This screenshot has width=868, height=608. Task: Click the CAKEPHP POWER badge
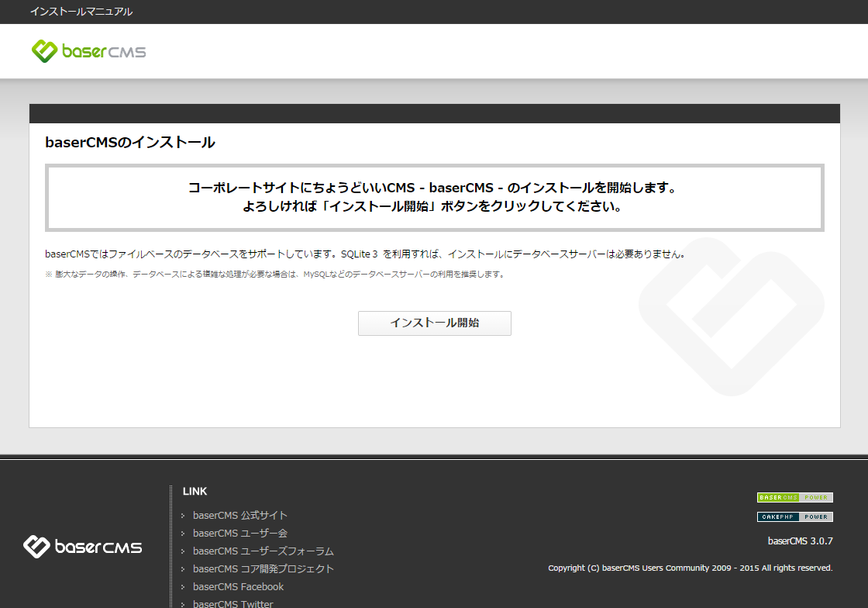click(795, 516)
